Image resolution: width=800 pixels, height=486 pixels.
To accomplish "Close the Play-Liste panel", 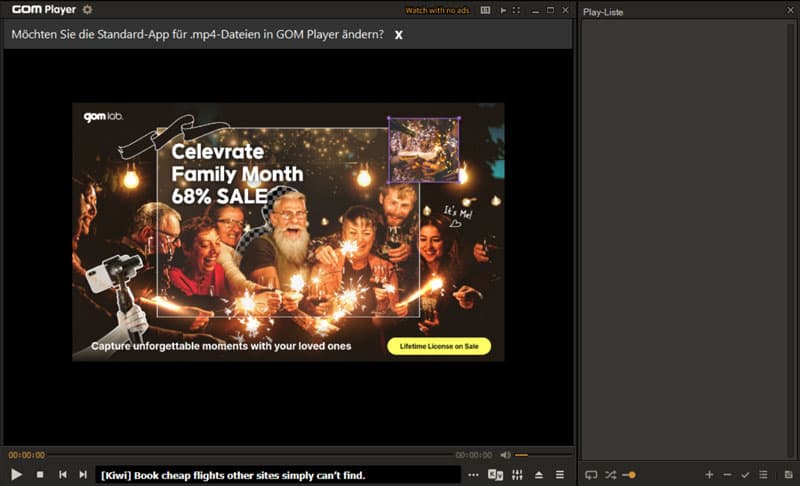I will [790, 10].
